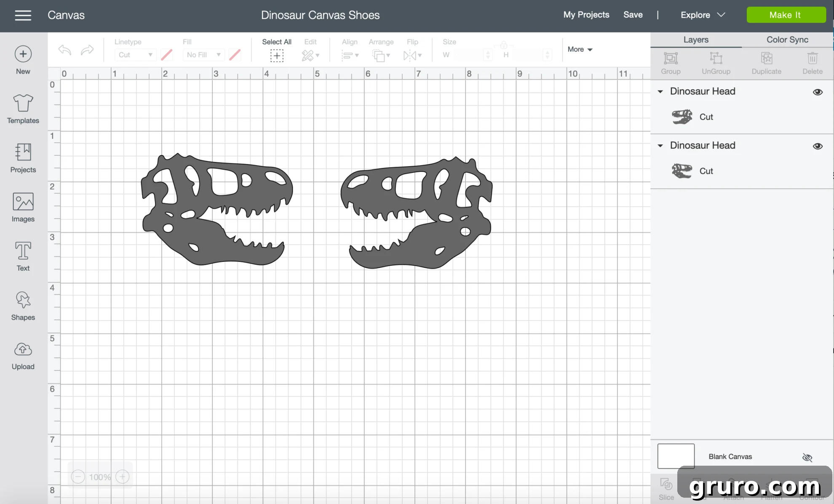Show the Blank Canvas layer
This screenshot has width=834, height=504.
point(807,457)
